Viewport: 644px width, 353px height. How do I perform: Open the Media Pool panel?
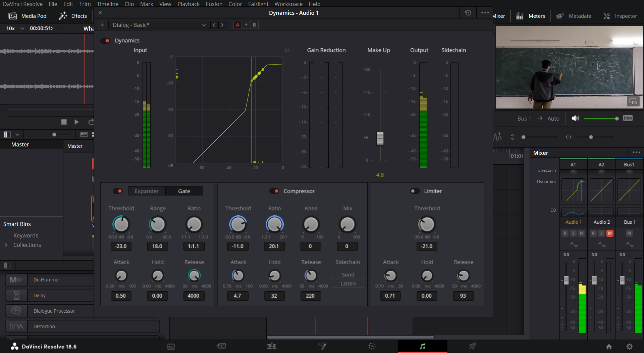(x=28, y=16)
